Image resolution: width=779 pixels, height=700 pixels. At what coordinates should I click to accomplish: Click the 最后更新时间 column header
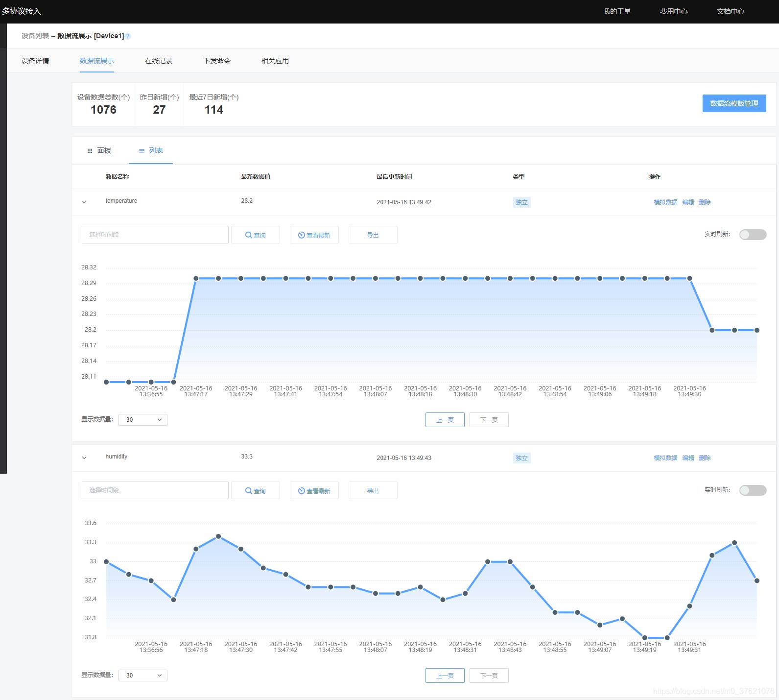point(394,177)
